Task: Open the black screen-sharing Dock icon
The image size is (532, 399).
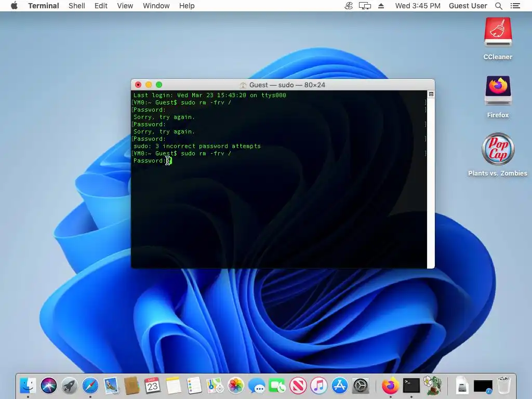Action: point(483,386)
